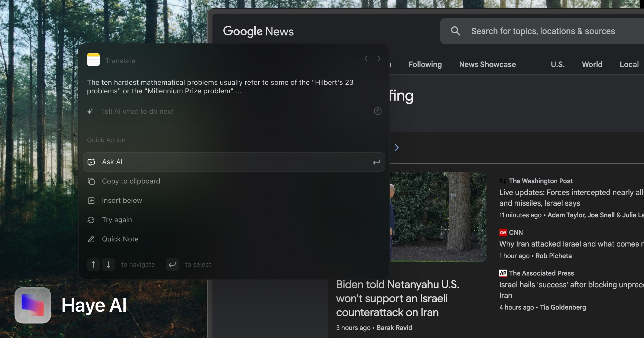Click the Google News search field

(542, 31)
